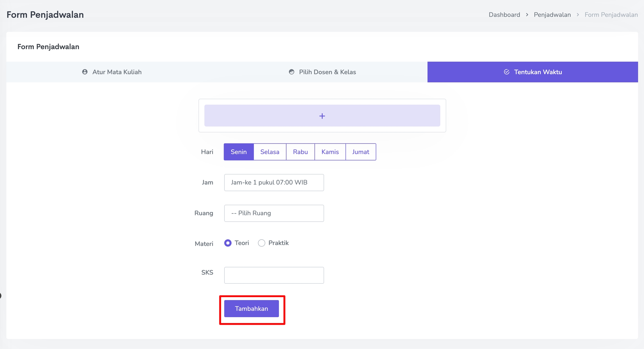Click the chevron after Dashboard in breadcrumb
Image resolution: width=644 pixels, height=349 pixels.
click(x=527, y=15)
